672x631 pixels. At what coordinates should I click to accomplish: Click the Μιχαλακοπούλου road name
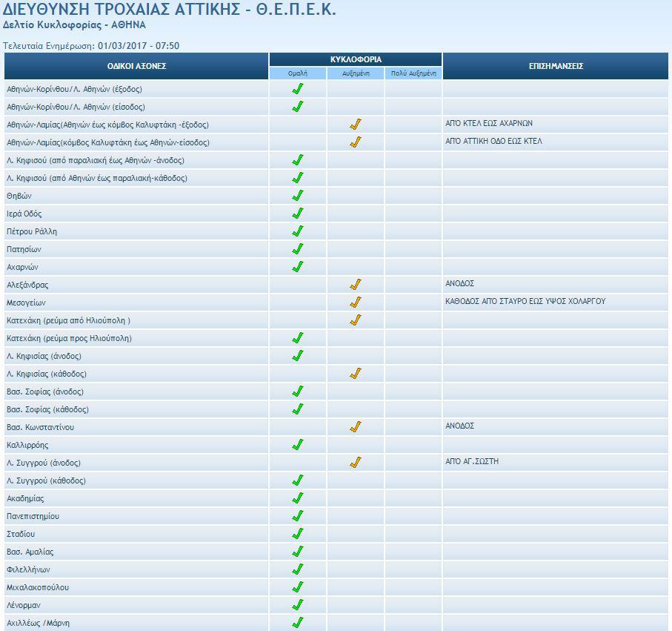pyautogui.click(x=38, y=587)
